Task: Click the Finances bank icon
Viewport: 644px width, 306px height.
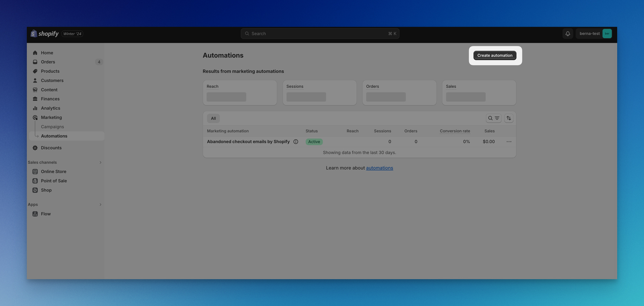Action: coord(35,99)
